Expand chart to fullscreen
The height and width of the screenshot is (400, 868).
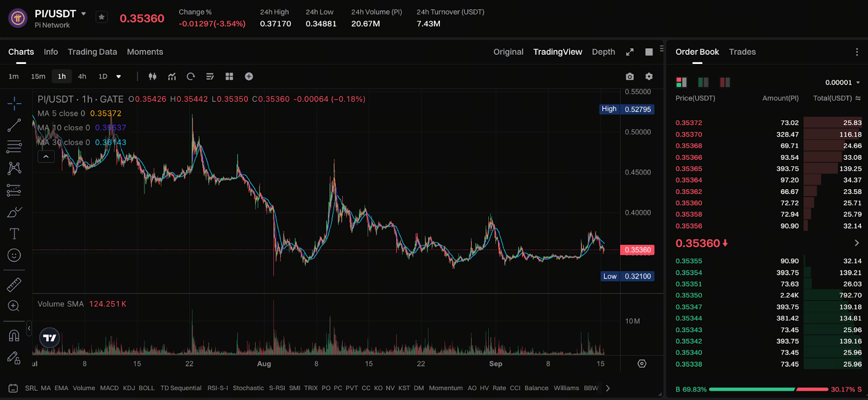coord(630,52)
